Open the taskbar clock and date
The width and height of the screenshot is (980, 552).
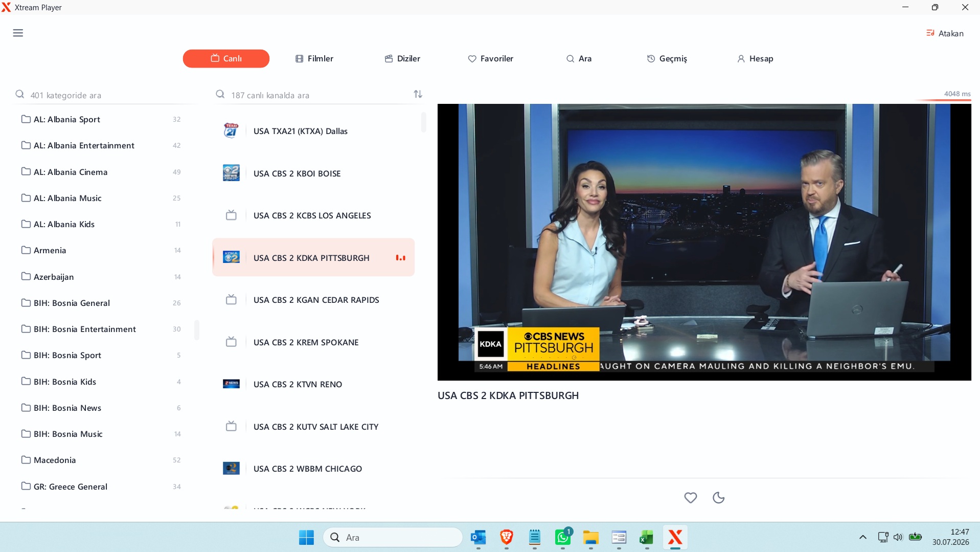pyautogui.click(x=950, y=537)
